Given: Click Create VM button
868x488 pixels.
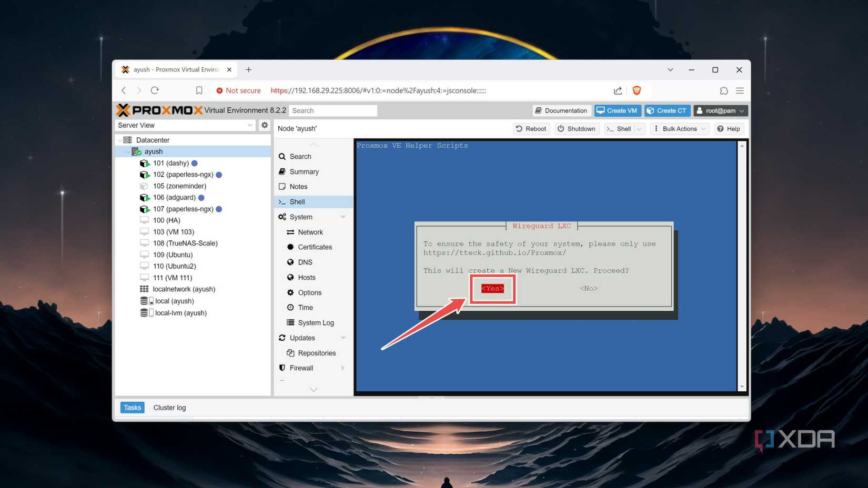Looking at the screenshot, I should pyautogui.click(x=617, y=110).
